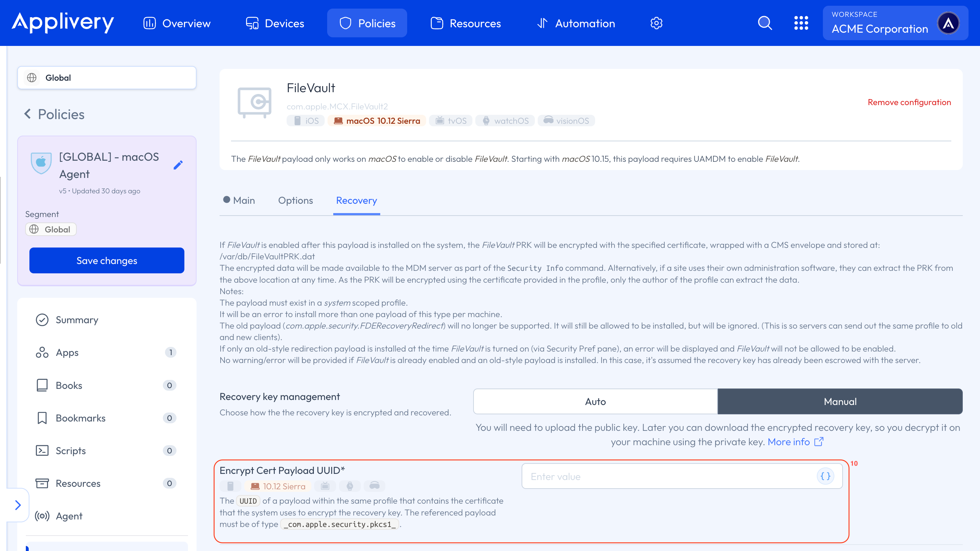Image resolution: width=980 pixels, height=551 pixels.
Task: Go back using Policies chevron
Action: (x=27, y=114)
